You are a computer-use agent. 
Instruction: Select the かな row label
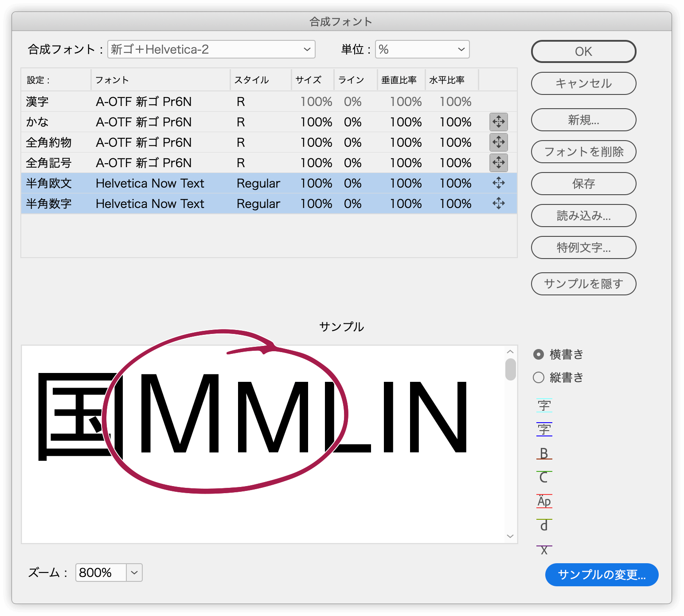tap(37, 122)
